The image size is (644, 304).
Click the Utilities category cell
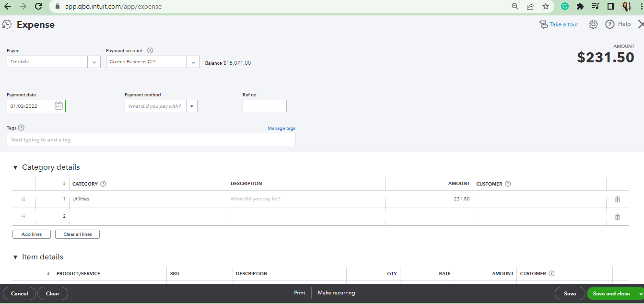pyautogui.click(x=148, y=199)
